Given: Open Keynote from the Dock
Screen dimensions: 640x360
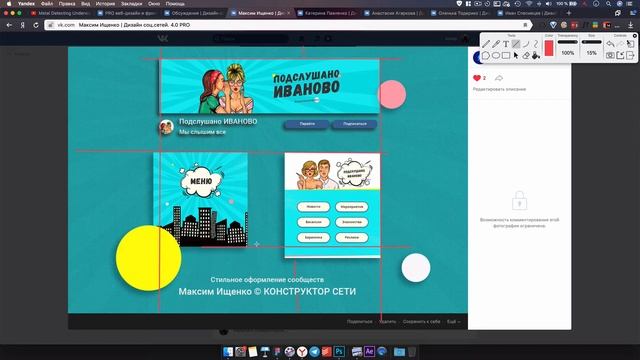Looking at the screenshot, I should point(265,351).
